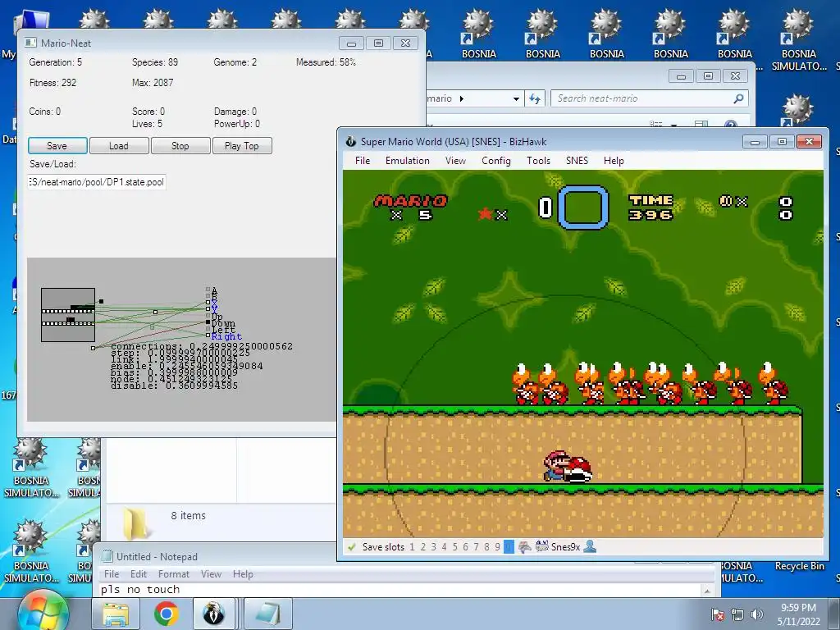This screenshot has height=630, width=840.
Task: Click the 8 items text in Explorer
Action: click(x=189, y=515)
